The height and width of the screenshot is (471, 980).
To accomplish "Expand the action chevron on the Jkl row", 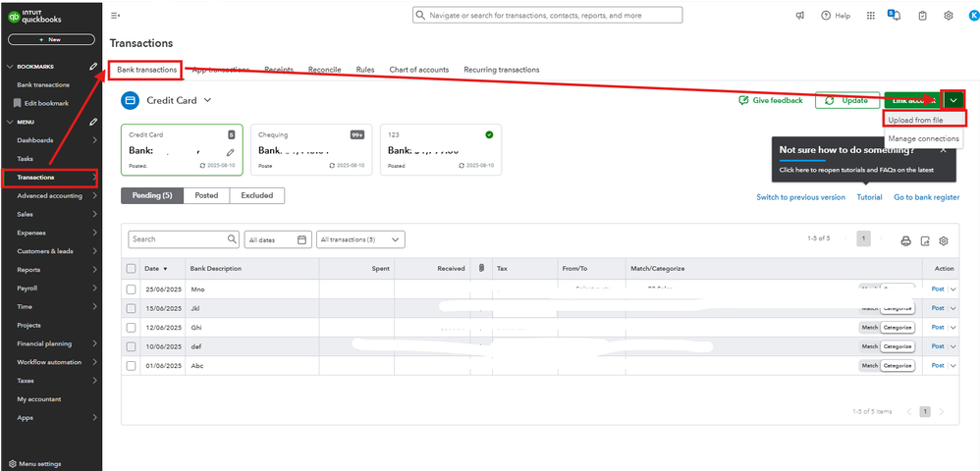I will pyautogui.click(x=953, y=308).
